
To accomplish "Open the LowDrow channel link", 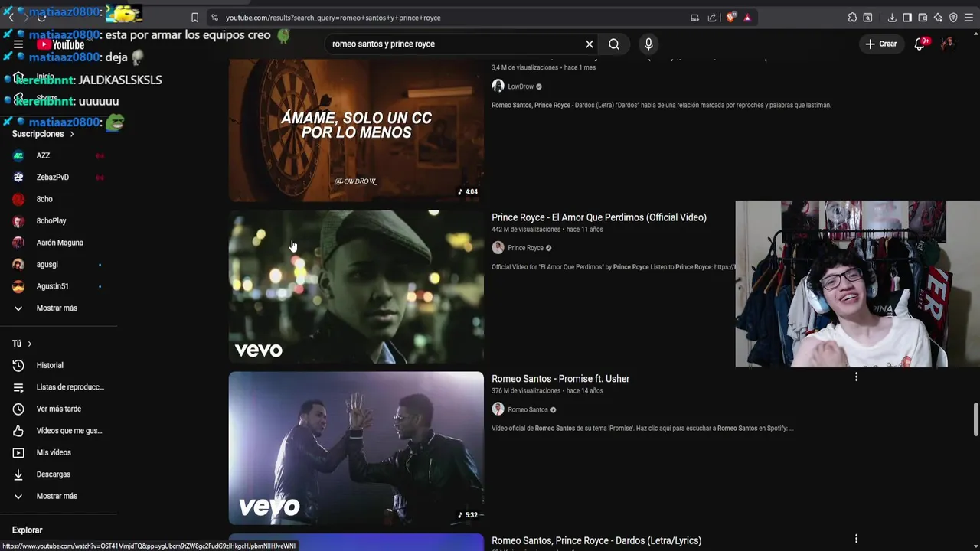I will (x=521, y=86).
